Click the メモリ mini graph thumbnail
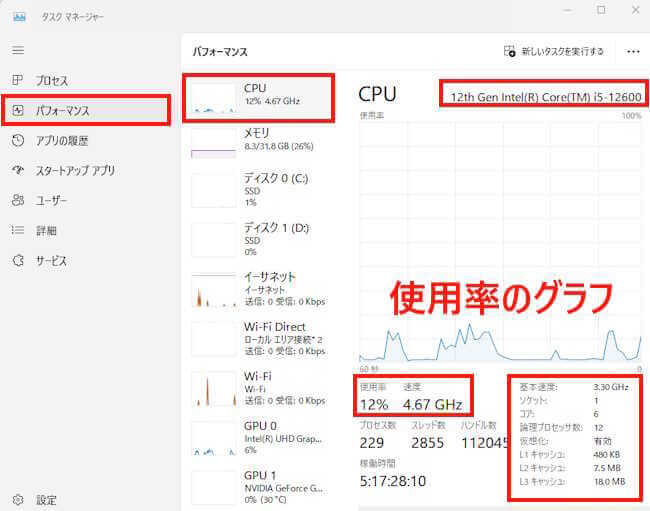 [213, 143]
